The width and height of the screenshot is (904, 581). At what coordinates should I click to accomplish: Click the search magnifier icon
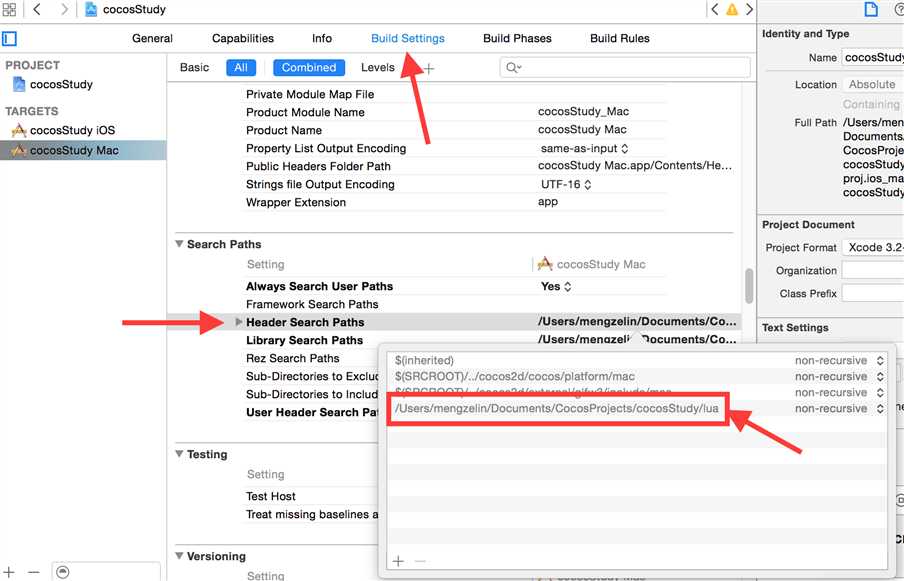[x=513, y=67]
